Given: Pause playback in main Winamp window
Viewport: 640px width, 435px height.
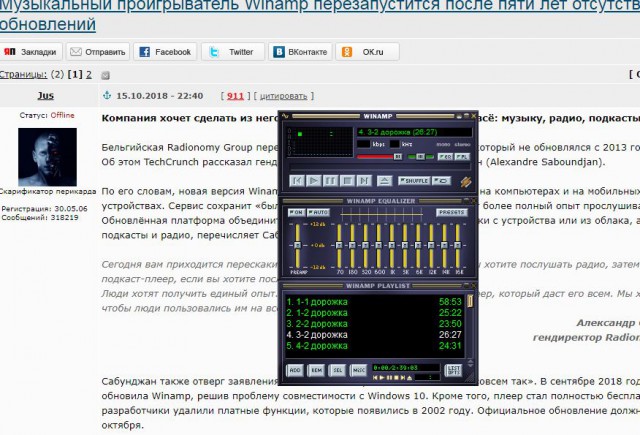Looking at the screenshot, I should click(x=330, y=180).
